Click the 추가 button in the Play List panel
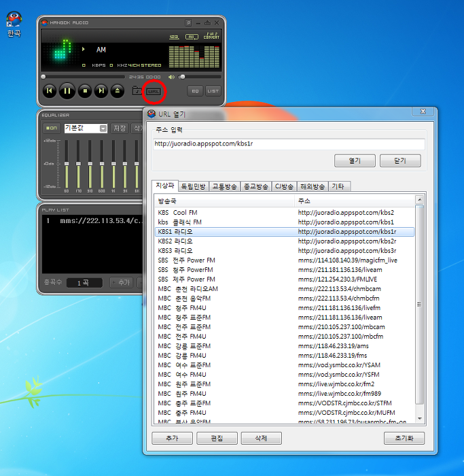This screenshot has width=464, height=476. (x=123, y=283)
